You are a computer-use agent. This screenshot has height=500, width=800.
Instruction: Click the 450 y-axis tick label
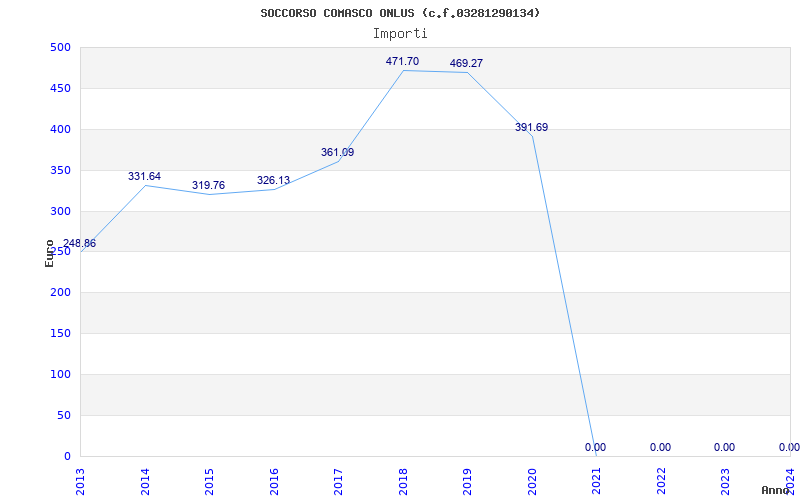[60, 89]
